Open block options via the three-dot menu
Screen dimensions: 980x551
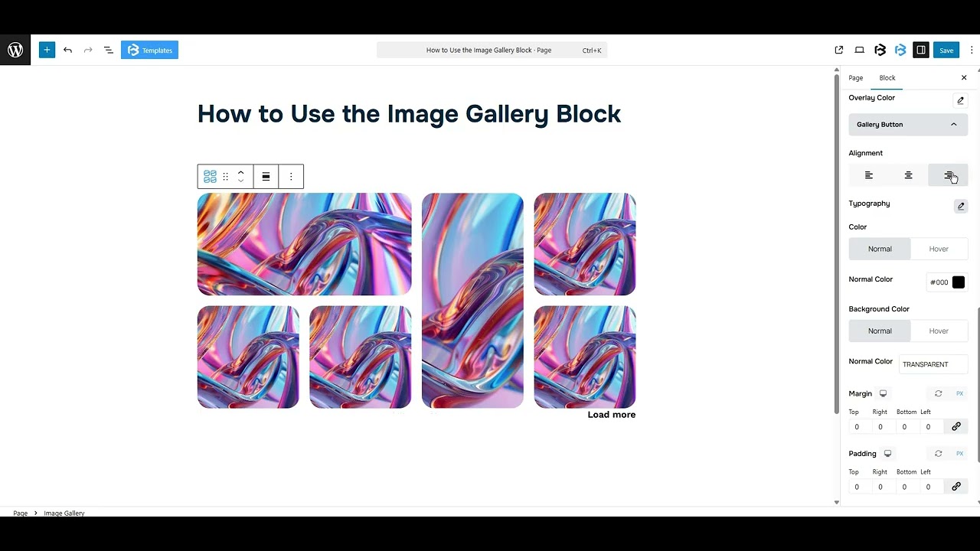[x=291, y=176]
